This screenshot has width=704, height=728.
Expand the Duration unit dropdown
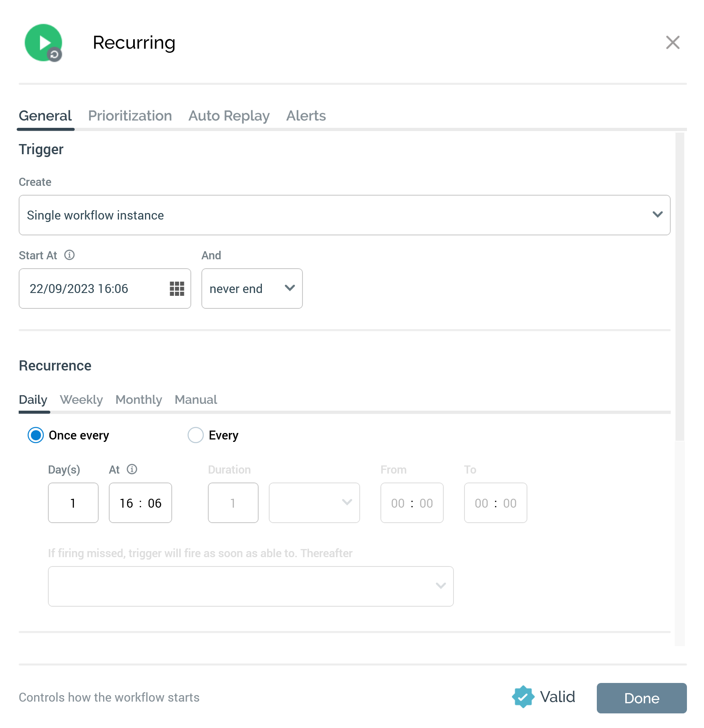point(314,503)
